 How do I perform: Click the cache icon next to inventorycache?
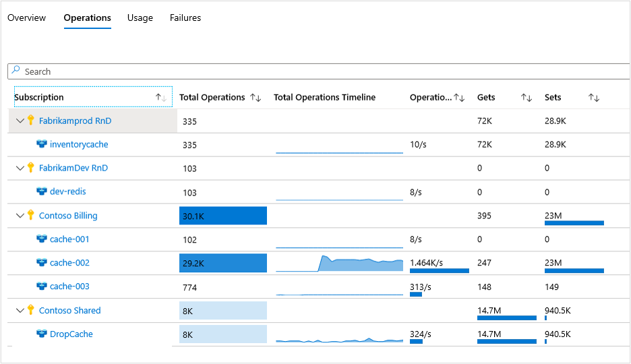42,144
